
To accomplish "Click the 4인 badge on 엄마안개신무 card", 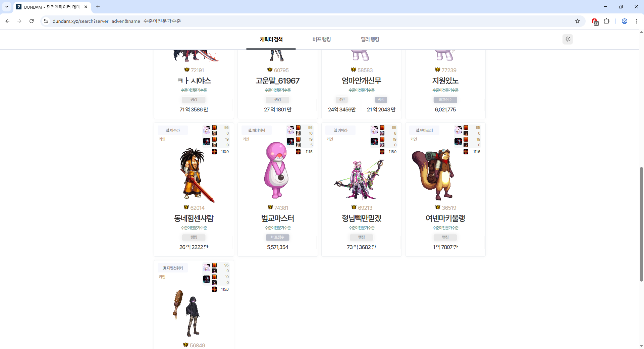I will [342, 100].
